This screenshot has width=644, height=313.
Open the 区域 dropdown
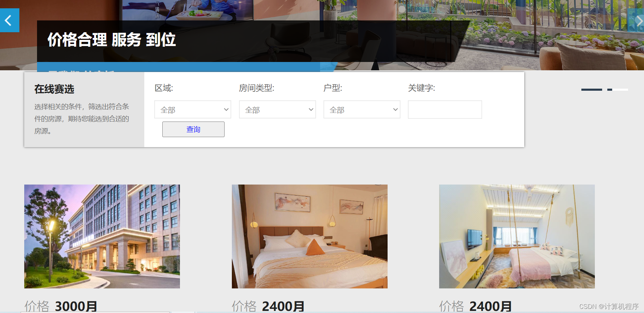192,109
